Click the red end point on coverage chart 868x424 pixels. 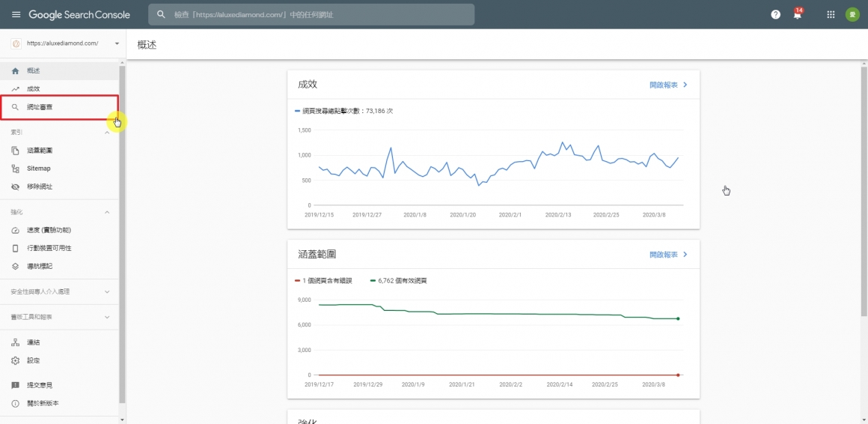coord(678,375)
